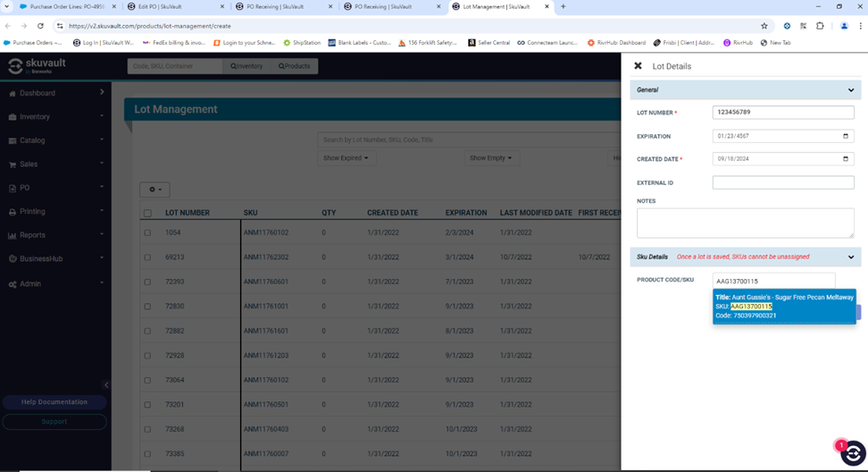Open the Reports sidebar section
Screen dimensions: 868x472
32,235
